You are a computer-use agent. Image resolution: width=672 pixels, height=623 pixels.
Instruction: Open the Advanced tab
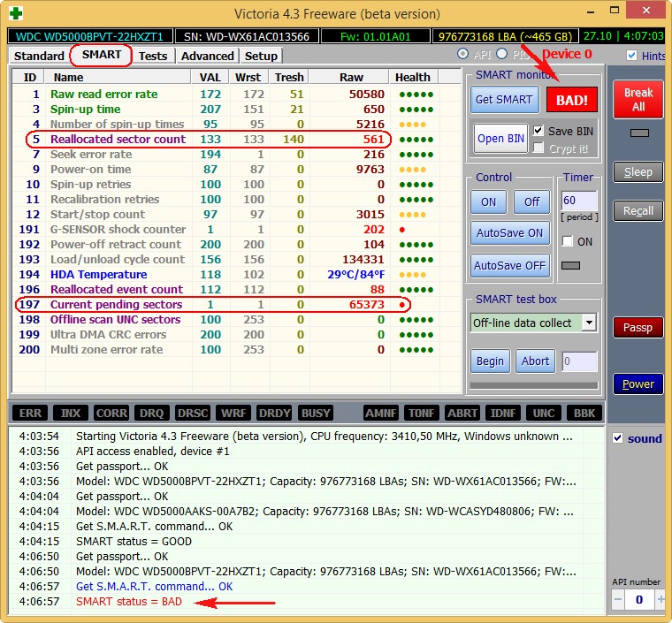(208, 56)
